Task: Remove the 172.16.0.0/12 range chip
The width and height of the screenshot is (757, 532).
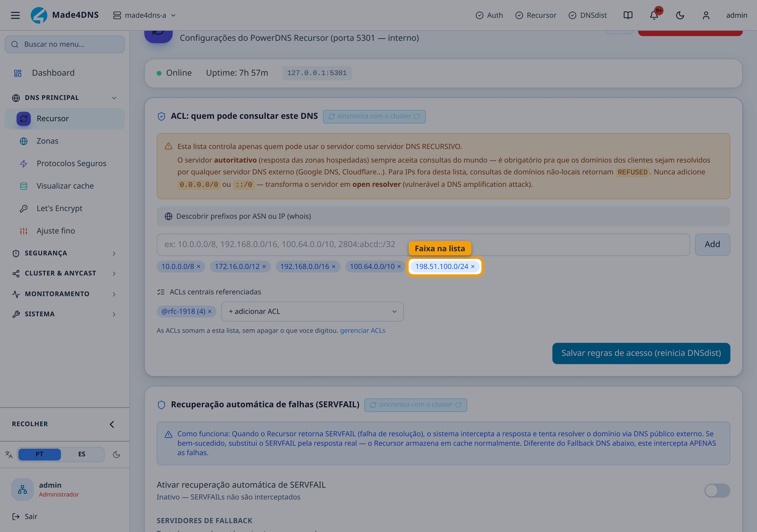Action: point(264,266)
